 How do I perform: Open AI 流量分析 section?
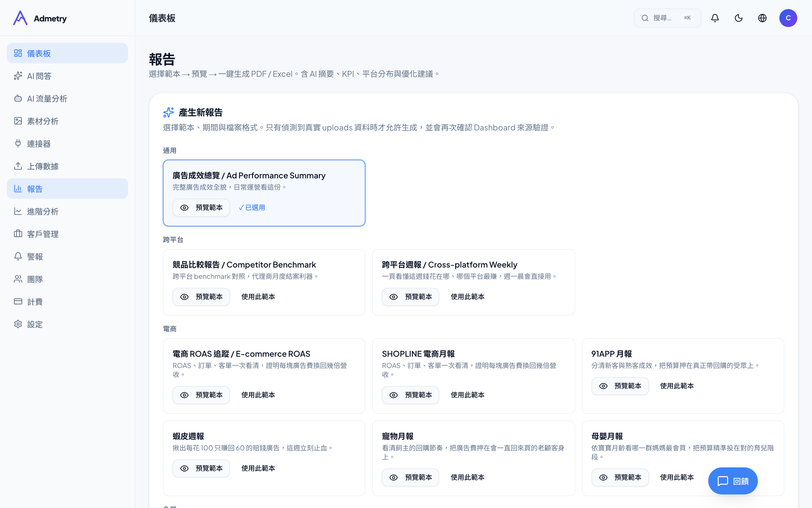[67, 98]
